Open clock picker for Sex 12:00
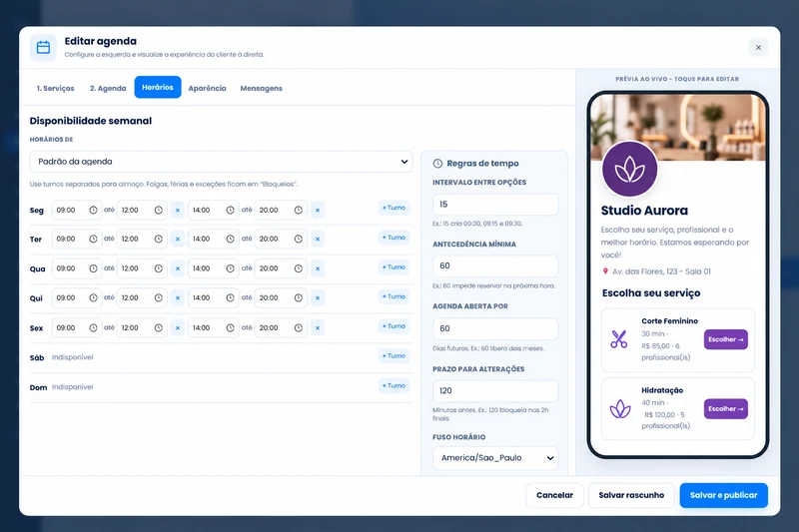Screen dimensions: 799x532 (159, 327)
